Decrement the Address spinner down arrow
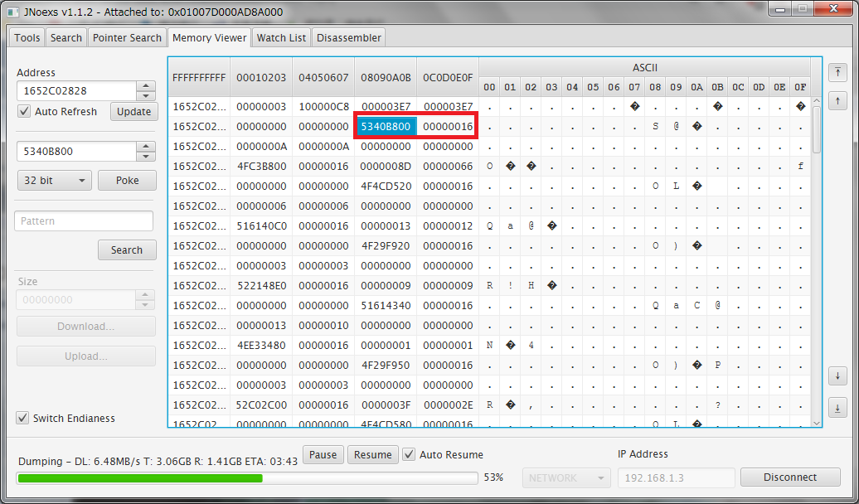This screenshot has height=504, width=859. pos(145,96)
